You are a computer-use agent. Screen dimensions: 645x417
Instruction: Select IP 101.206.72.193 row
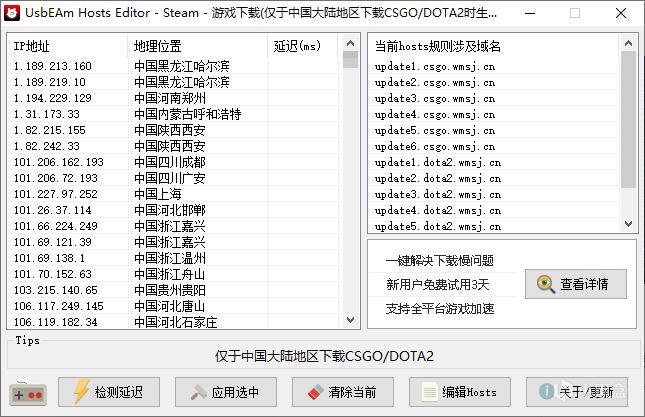coord(175,178)
